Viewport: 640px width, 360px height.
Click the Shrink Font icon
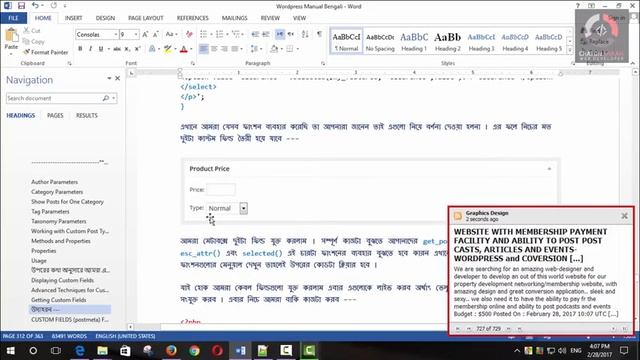156,35
